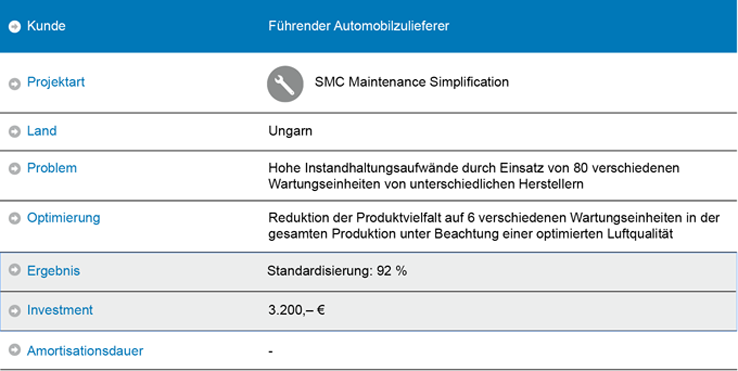Open the Amortisationsdauer label

[85, 351]
